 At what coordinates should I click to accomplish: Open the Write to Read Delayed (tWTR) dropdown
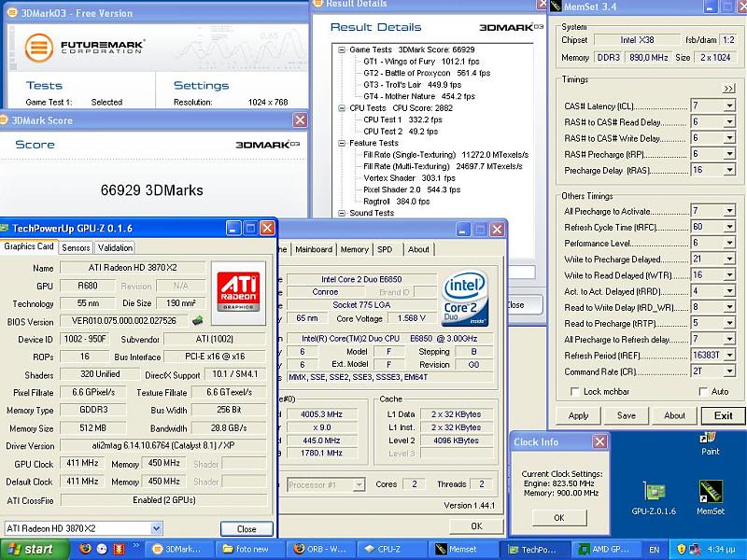point(729,274)
